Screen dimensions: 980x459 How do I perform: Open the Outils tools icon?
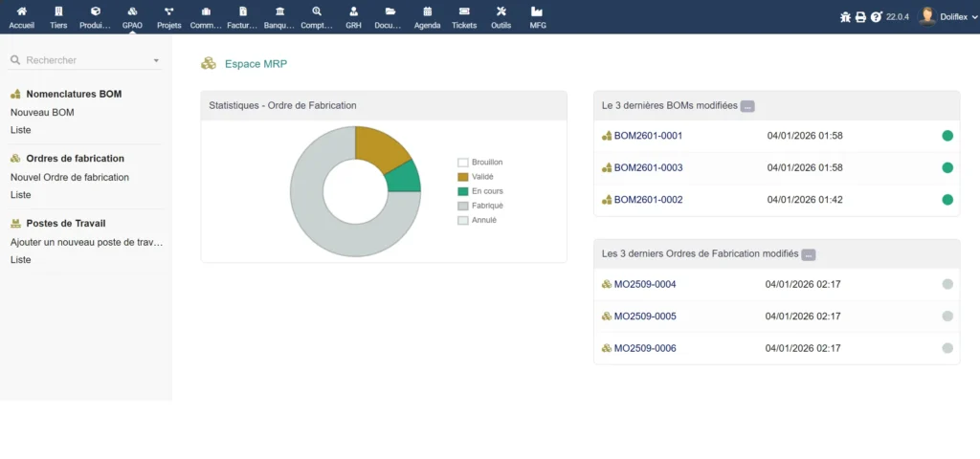(x=501, y=11)
